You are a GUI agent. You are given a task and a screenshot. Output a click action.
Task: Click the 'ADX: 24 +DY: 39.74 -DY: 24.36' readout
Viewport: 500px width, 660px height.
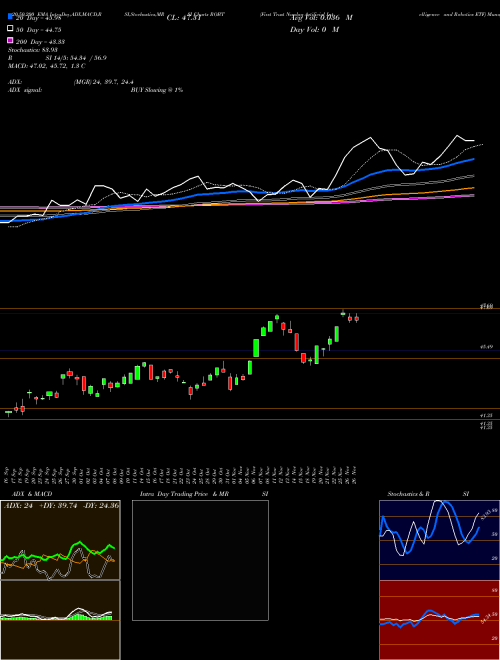[61, 506]
